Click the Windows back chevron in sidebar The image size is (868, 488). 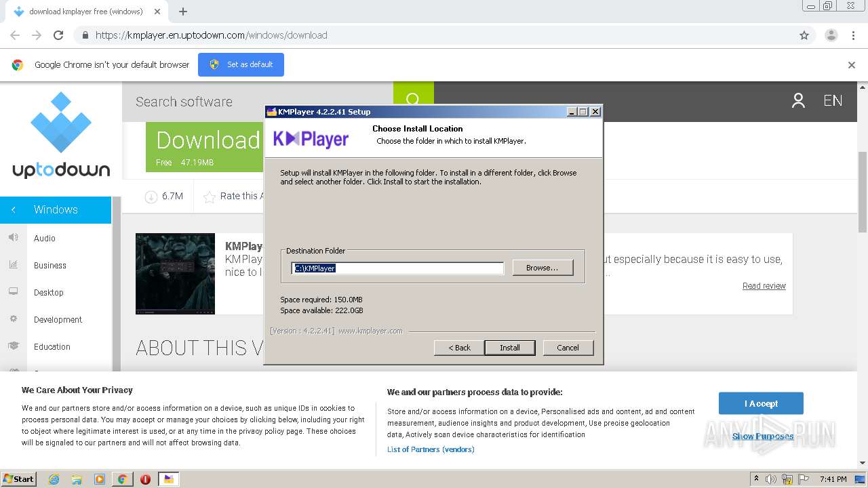pos(14,210)
